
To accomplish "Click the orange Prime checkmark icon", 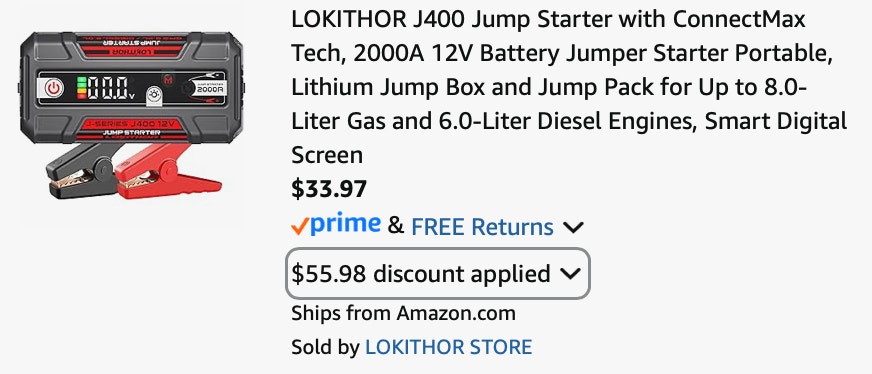I will [300, 226].
